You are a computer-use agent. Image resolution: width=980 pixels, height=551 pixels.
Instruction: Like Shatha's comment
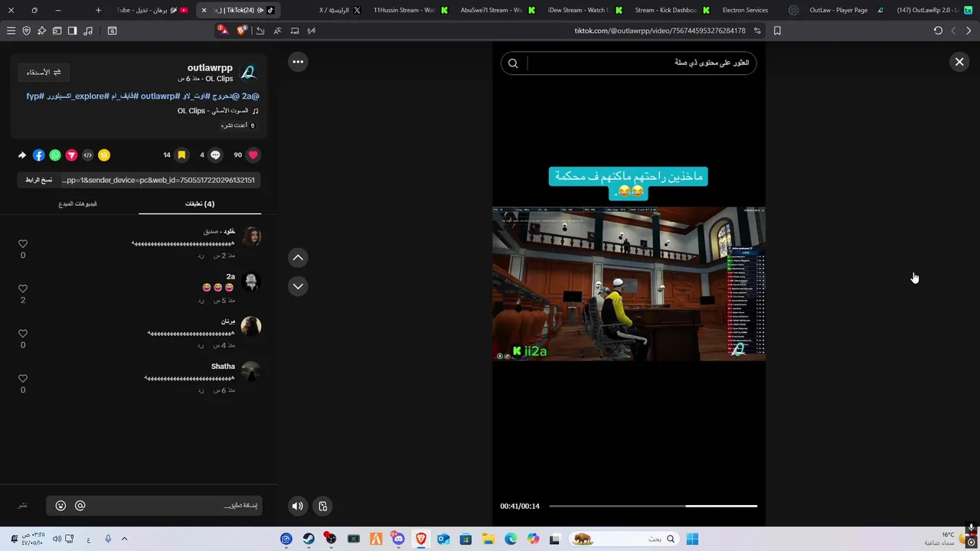coord(23,379)
